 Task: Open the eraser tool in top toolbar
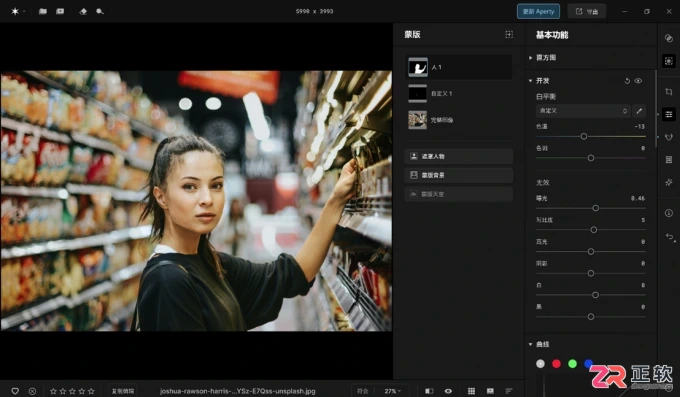click(83, 11)
